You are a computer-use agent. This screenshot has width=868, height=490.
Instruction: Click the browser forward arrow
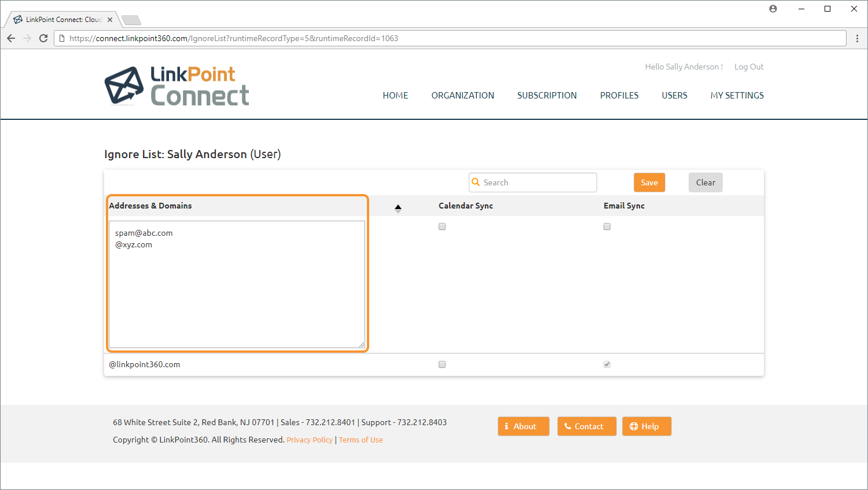pos(27,38)
